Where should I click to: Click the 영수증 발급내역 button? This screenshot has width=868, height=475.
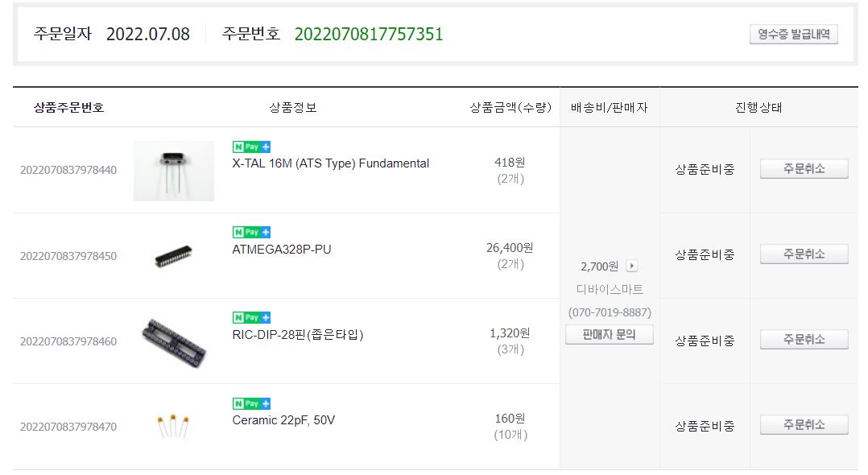[793, 35]
